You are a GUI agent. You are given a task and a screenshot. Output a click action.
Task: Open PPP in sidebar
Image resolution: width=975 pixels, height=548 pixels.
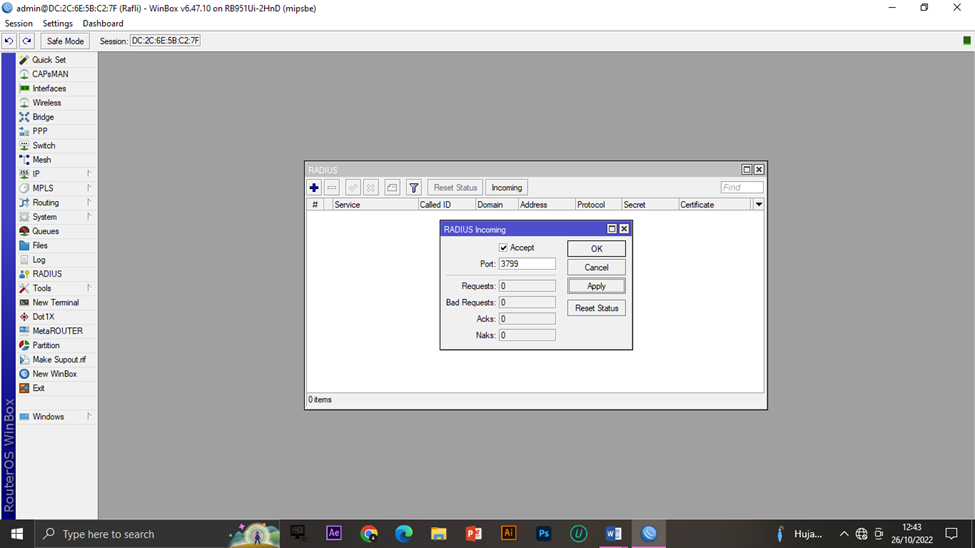tap(56, 131)
